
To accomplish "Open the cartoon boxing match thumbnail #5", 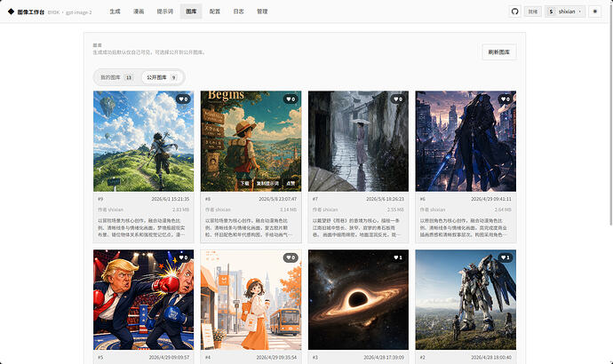I will point(143,299).
